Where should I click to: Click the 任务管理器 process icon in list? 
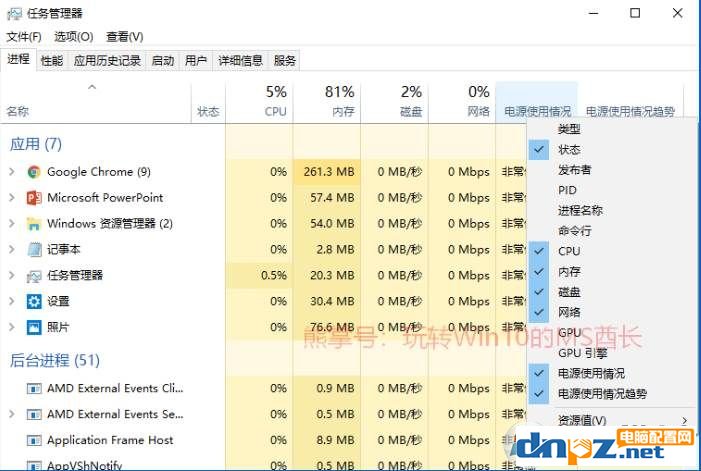34,276
